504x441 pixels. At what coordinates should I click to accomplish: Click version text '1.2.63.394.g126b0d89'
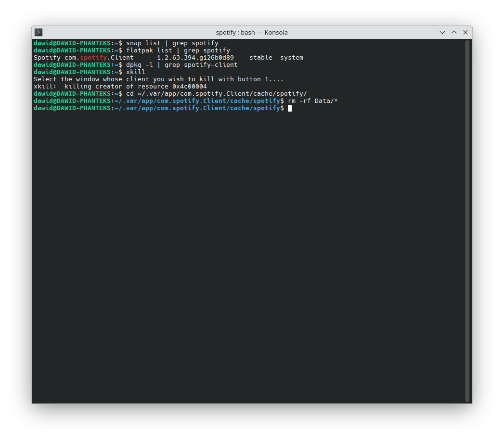coord(195,58)
